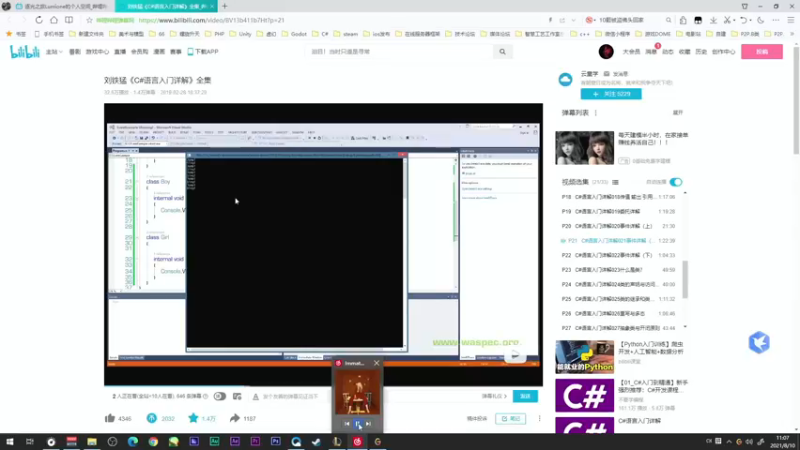Click the blue follow button with 5229

611,94
